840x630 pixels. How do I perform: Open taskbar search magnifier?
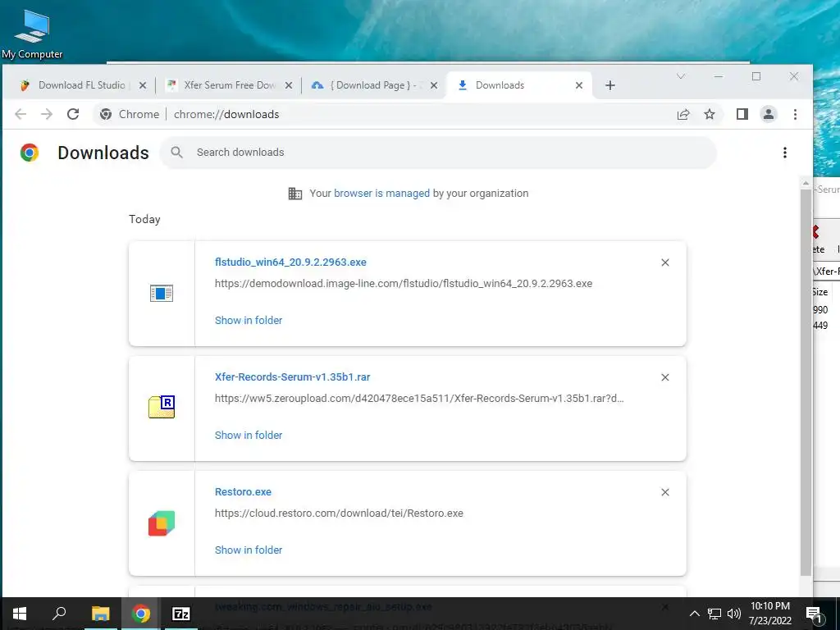(59, 614)
